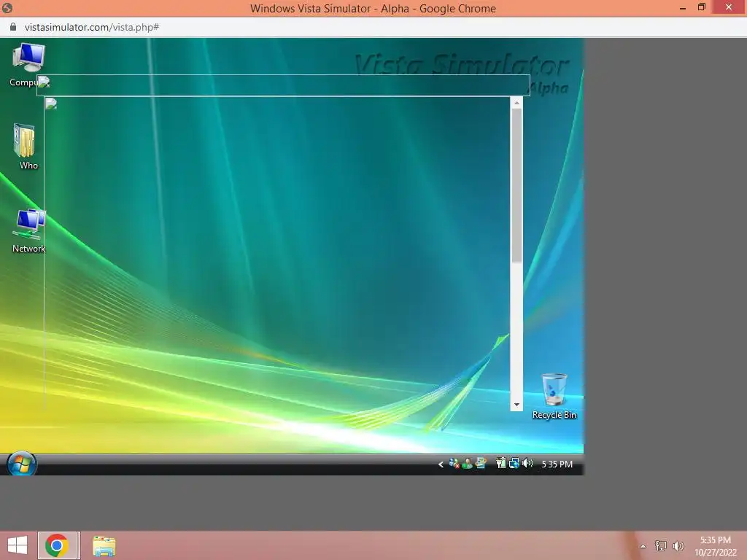Click scrollbar down arrow in blank window
Screen dimensions: 747x560
point(516,405)
